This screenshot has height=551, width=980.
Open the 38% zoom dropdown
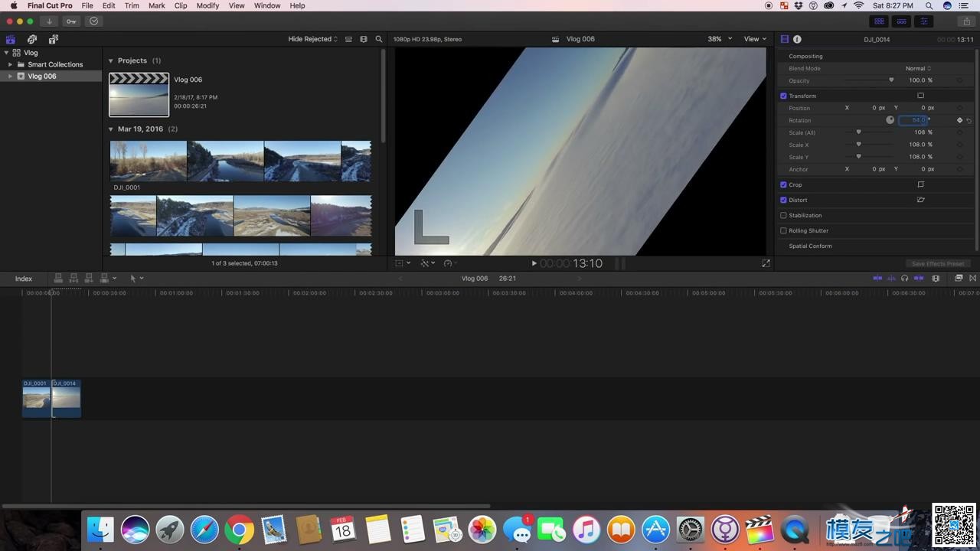click(x=720, y=39)
